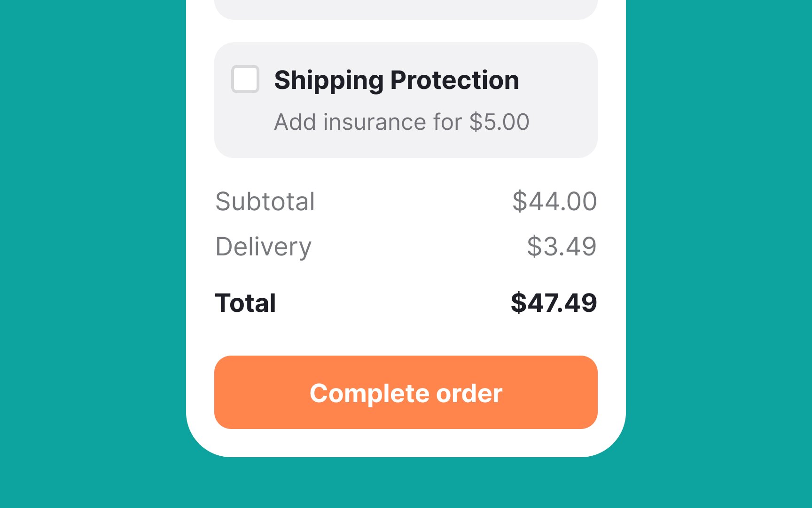This screenshot has width=812, height=508.
Task: Click white space below the Complete order button
Action: pyautogui.click(x=406, y=442)
